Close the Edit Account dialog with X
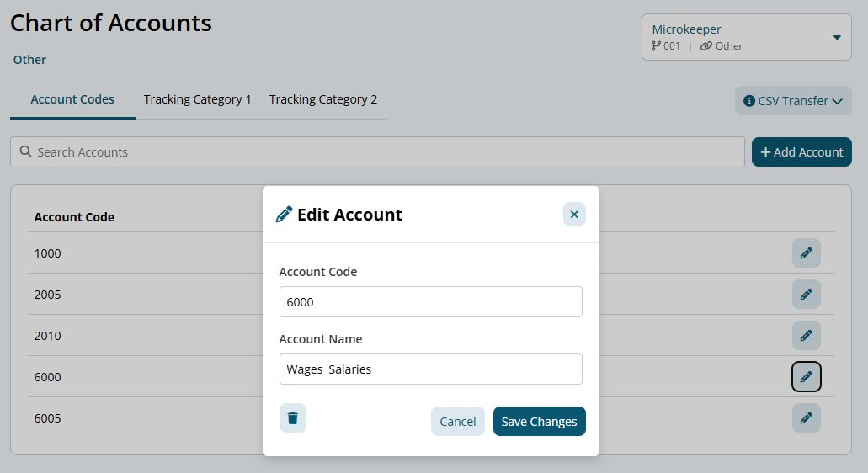The width and height of the screenshot is (868, 473). click(574, 215)
